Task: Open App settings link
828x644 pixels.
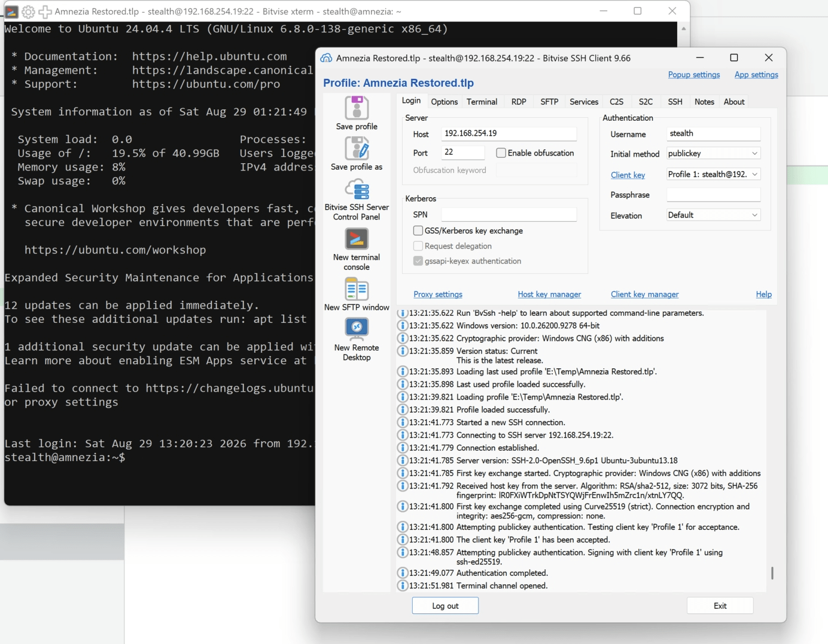Action: click(756, 75)
